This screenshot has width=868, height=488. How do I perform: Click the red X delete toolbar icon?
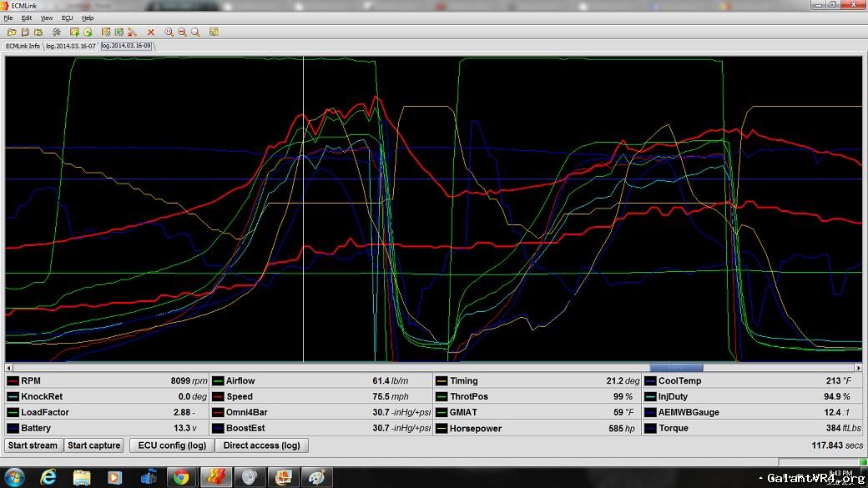pos(151,32)
